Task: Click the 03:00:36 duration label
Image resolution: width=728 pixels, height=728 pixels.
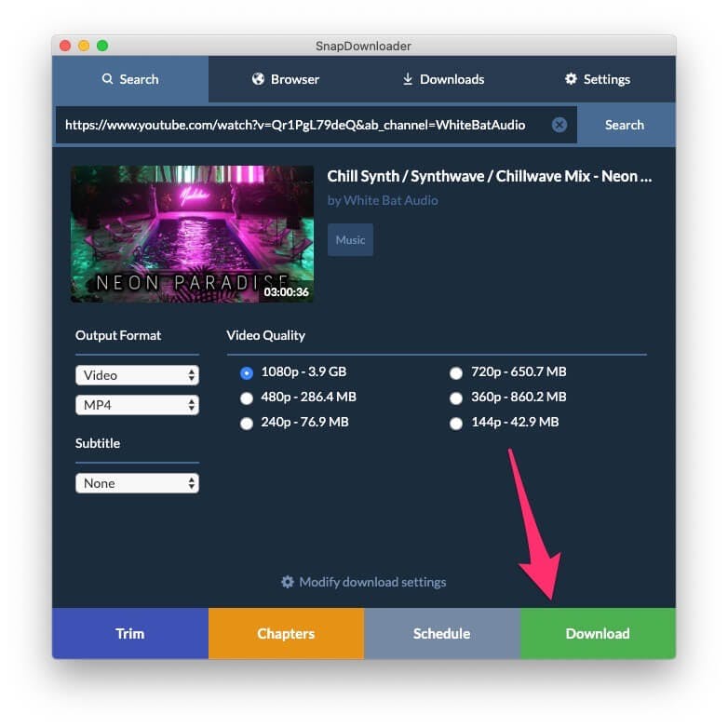Action: 286,291
